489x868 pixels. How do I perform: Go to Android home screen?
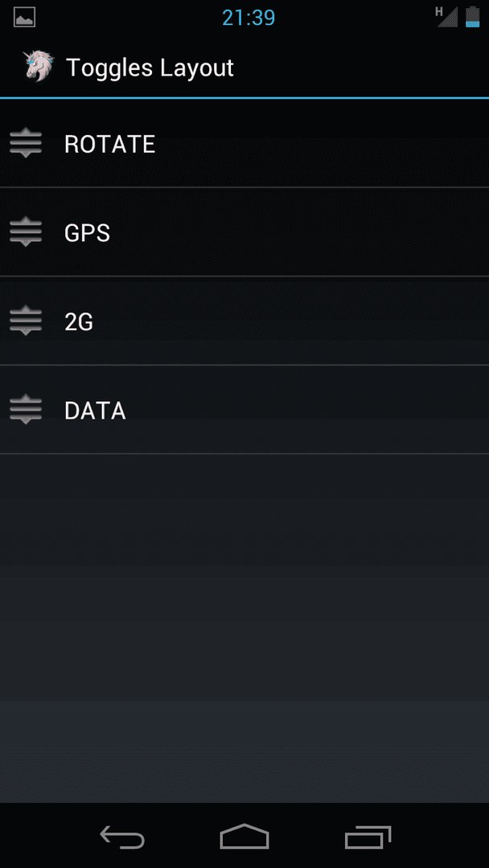pyautogui.click(x=244, y=837)
